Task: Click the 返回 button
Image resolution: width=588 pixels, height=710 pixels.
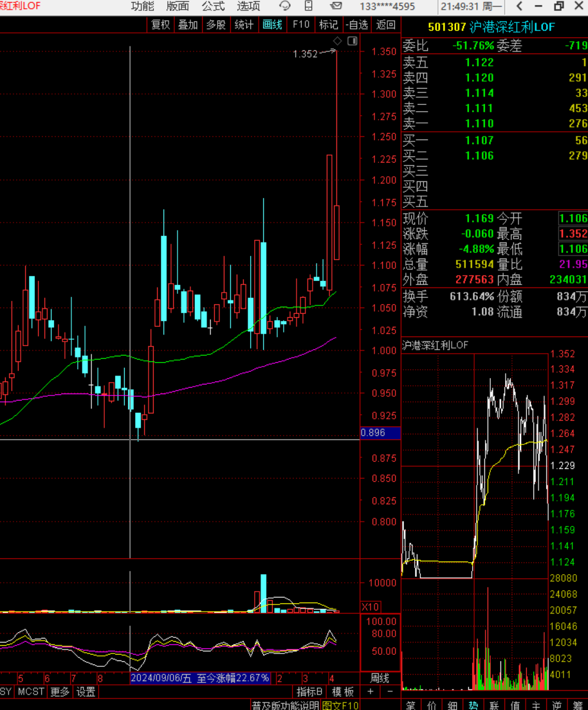Action: [x=385, y=25]
